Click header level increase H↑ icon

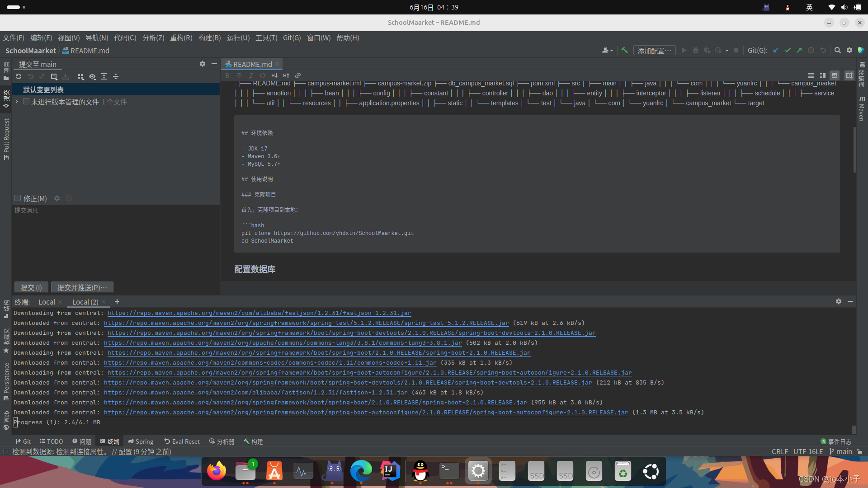pos(286,75)
